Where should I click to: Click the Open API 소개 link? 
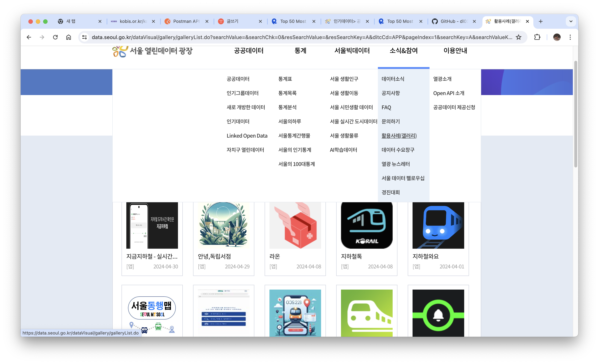point(449,93)
